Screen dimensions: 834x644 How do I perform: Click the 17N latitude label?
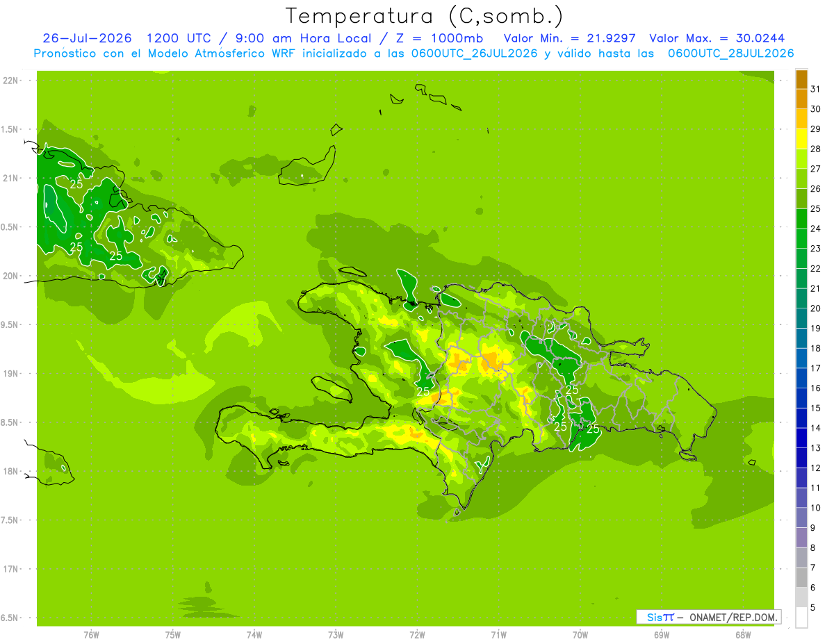(11, 569)
